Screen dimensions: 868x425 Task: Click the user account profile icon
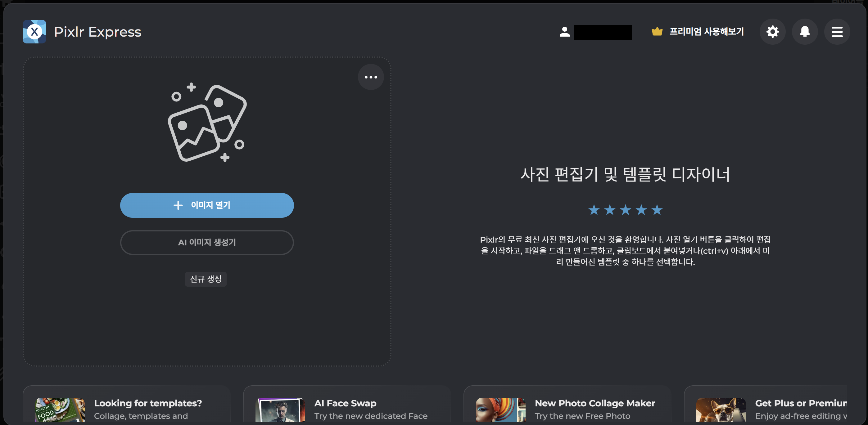click(x=564, y=32)
